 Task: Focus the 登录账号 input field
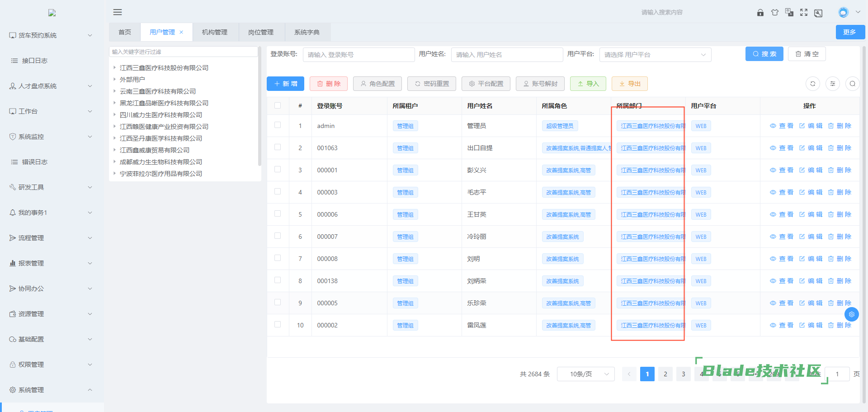tap(359, 55)
